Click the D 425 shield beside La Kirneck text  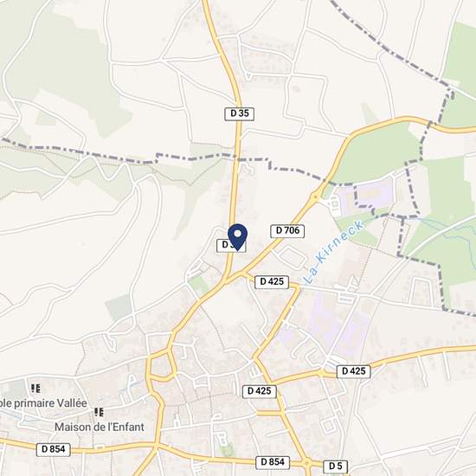(x=272, y=282)
